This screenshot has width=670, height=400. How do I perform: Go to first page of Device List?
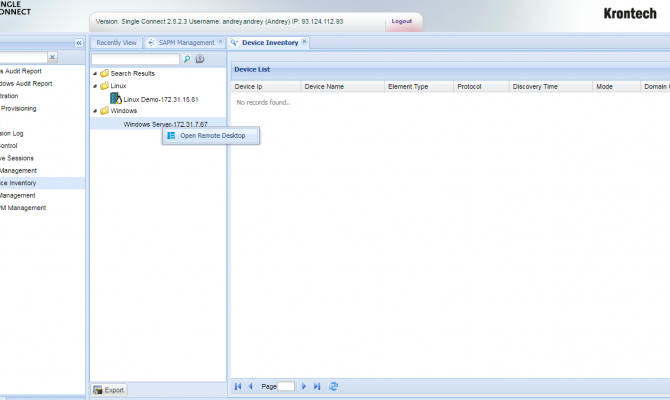[238, 386]
